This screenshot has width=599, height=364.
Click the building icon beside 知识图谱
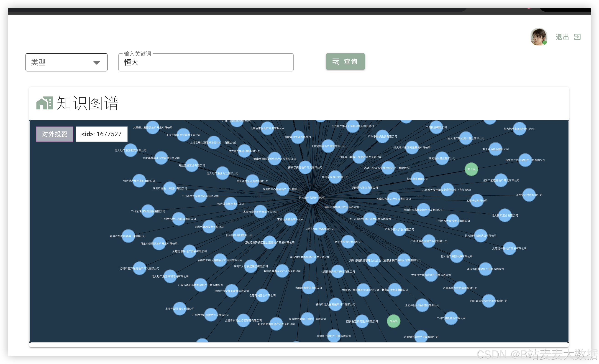pyautogui.click(x=44, y=103)
